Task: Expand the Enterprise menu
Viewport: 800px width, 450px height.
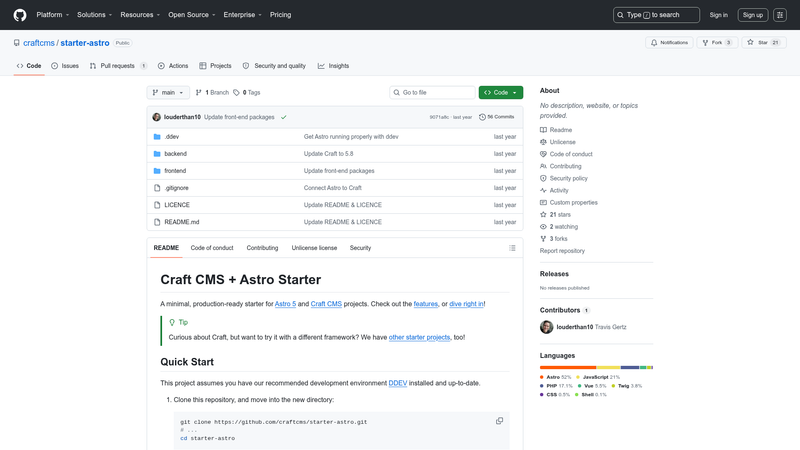Action: coord(242,15)
